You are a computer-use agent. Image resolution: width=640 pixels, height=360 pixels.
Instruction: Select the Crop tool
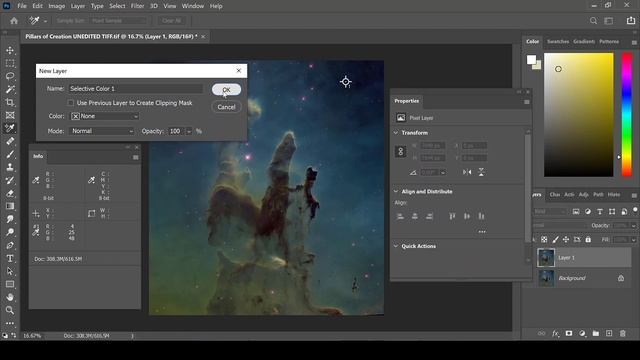coord(10,102)
